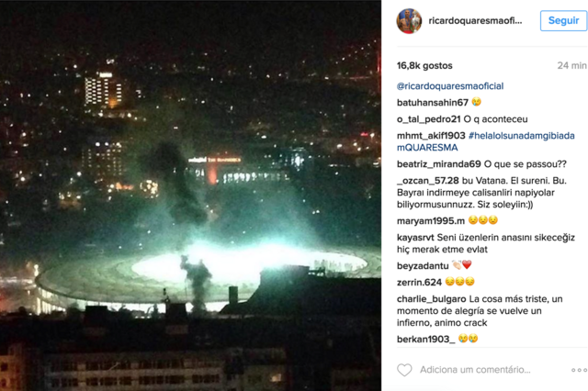Click the Seguir follow button
Screen dimensions: 588x391
pos(563,20)
